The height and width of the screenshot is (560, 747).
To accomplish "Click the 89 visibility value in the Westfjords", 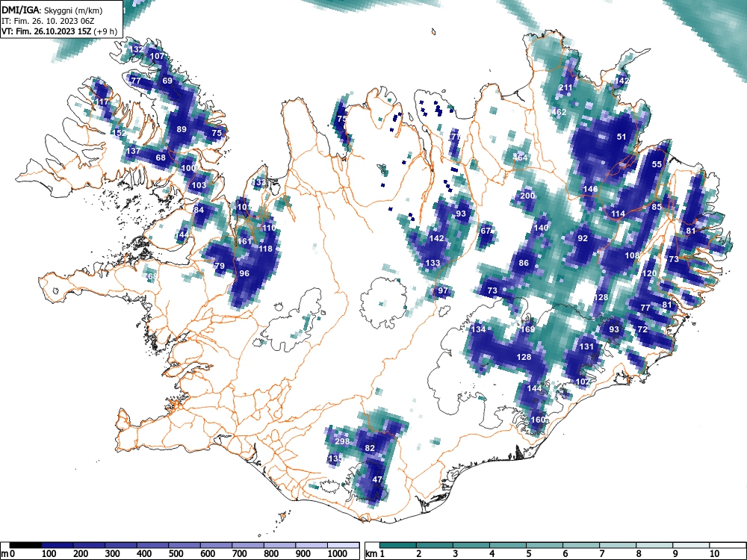I will 181,129.
